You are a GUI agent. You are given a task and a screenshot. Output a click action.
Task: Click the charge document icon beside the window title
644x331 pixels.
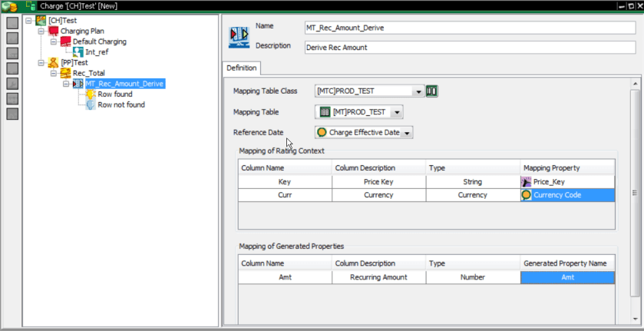click(29, 5)
